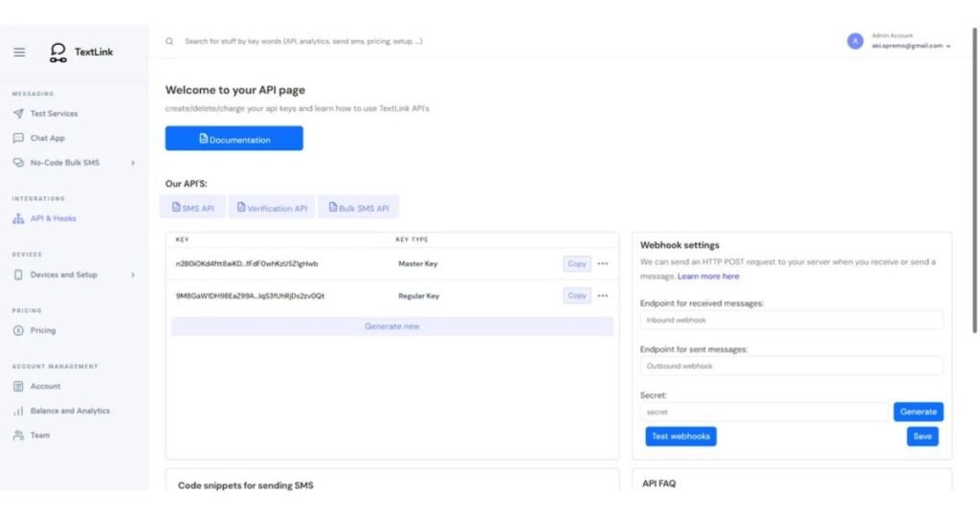Click the Outbound webhook input field
Screen dimensions: 980x515
tap(791, 367)
